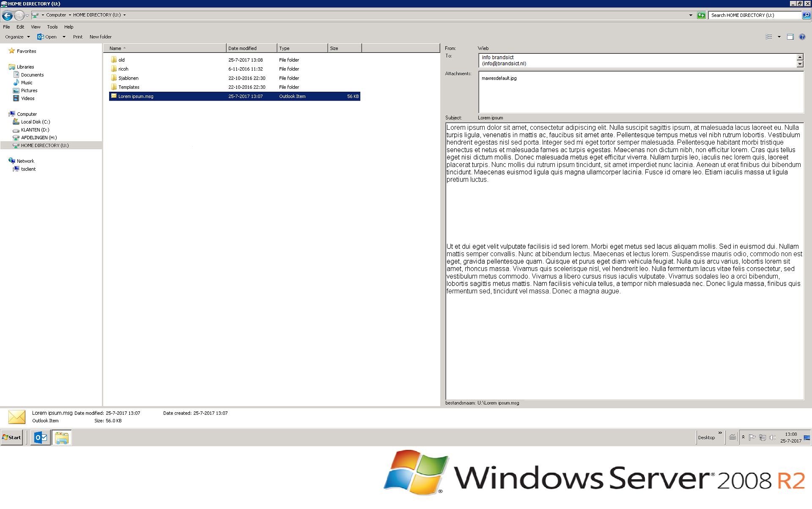Viewport: 812px width, 509px height.
Task: Select the Sjablonen folder icon
Action: tap(114, 78)
